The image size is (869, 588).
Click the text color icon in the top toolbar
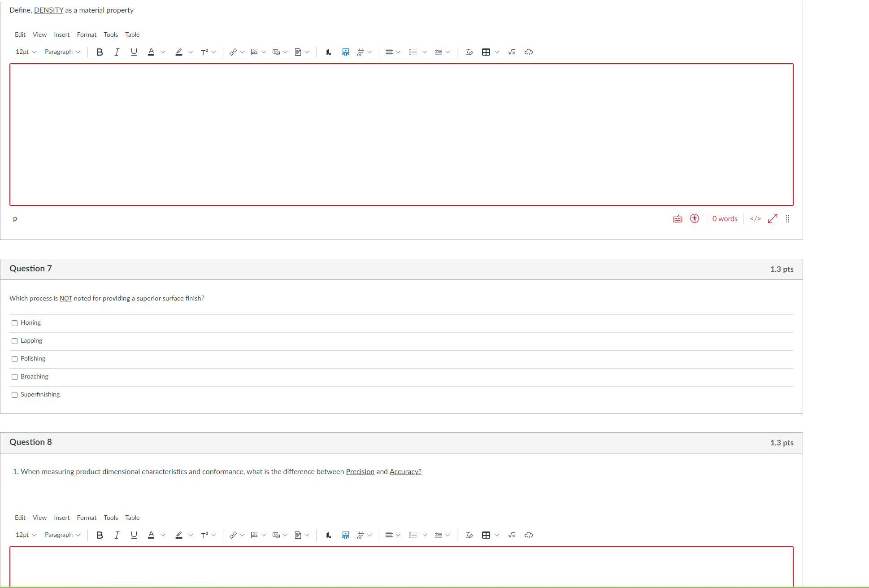[x=151, y=52]
